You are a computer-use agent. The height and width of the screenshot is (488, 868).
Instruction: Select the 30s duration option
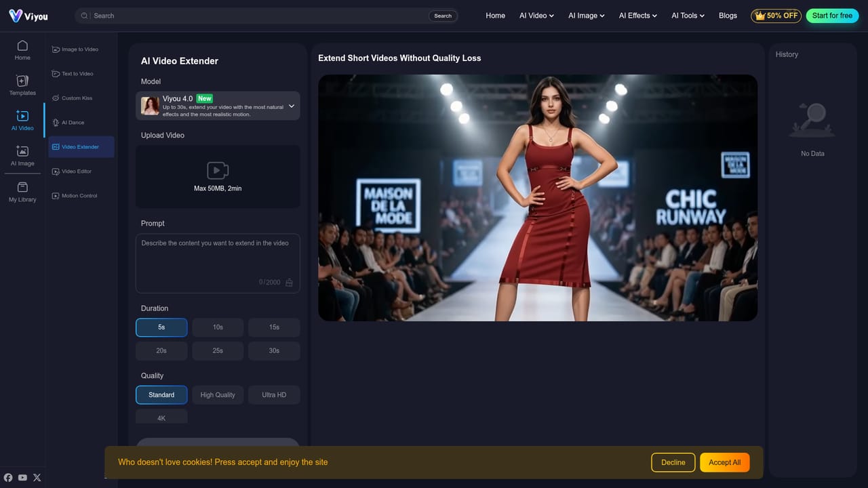pos(274,350)
